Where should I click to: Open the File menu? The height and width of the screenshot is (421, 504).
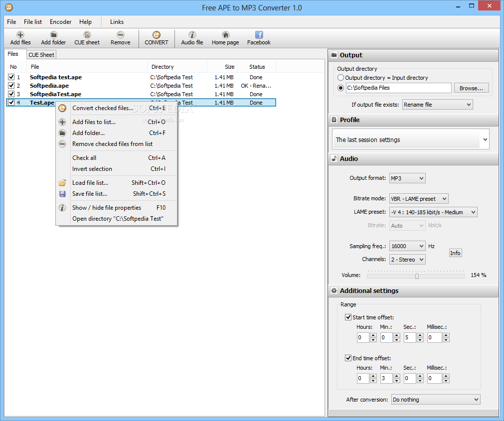[x=11, y=22]
